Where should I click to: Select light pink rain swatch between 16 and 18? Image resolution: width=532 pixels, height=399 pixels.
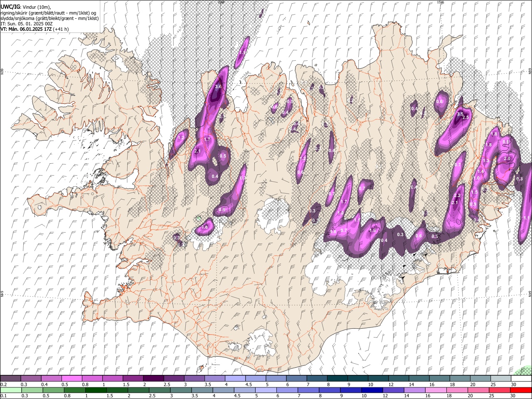pos(436,390)
